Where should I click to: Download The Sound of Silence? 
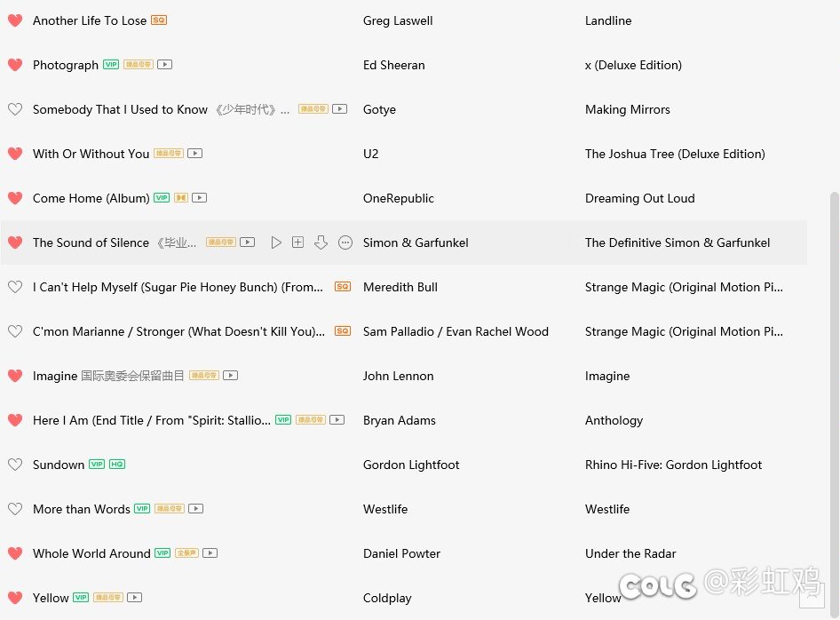[321, 242]
